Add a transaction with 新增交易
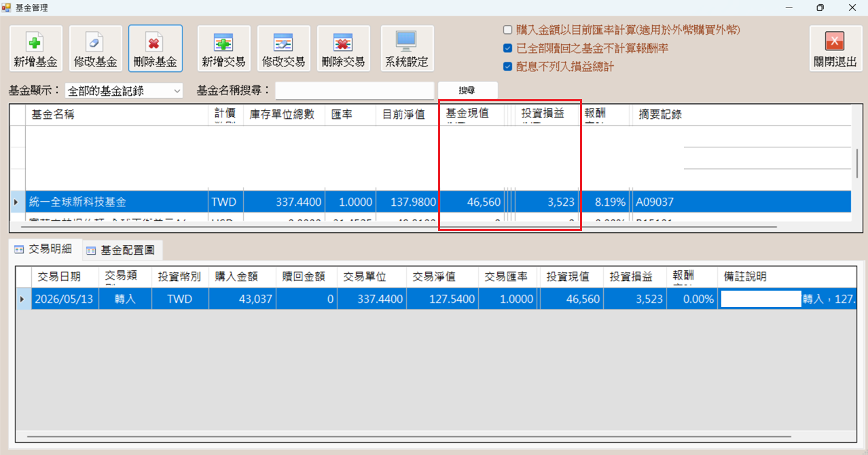The width and height of the screenshot is (868, 455). point(223,48)
